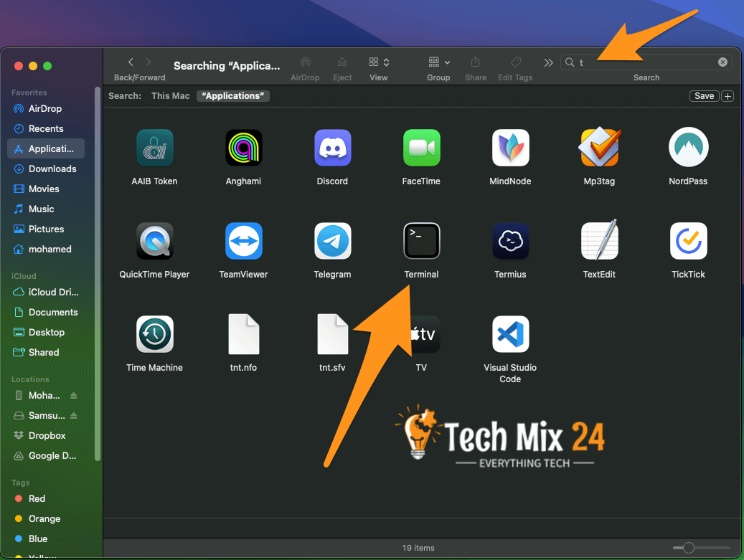Image resolution: width=744 pixels, height=560 pixels.
Task: Open Shared in the sidebar
Action: tap(45, 352)
